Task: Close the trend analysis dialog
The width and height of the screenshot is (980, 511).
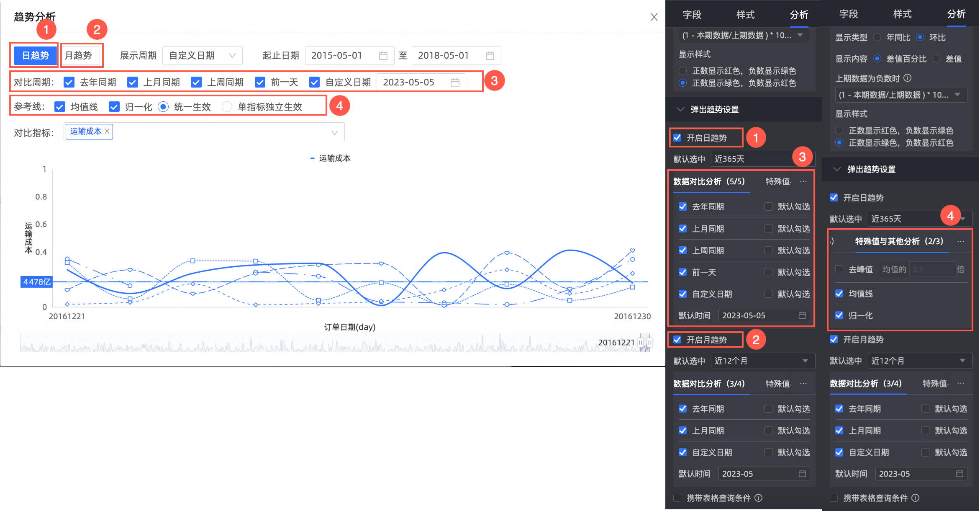Action: pos(654,17)
